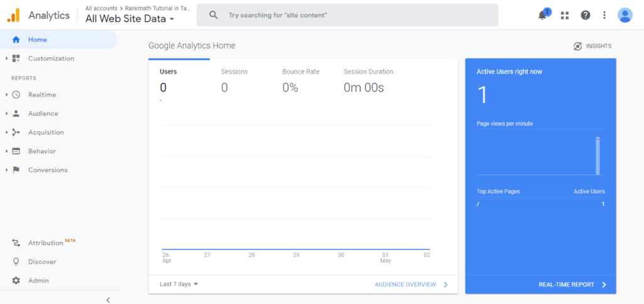Click the Discover lightbulb icon

16,262
